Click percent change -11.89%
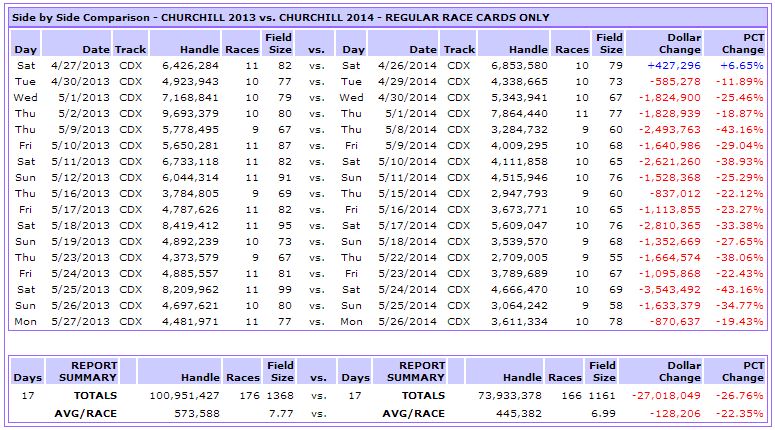 pos(739,82)
